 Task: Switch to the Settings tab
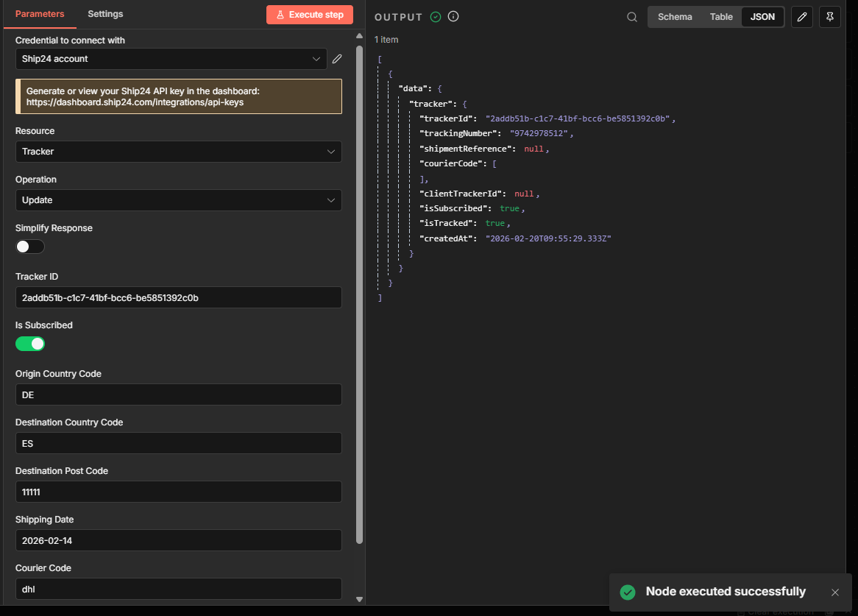pos(105,14)
